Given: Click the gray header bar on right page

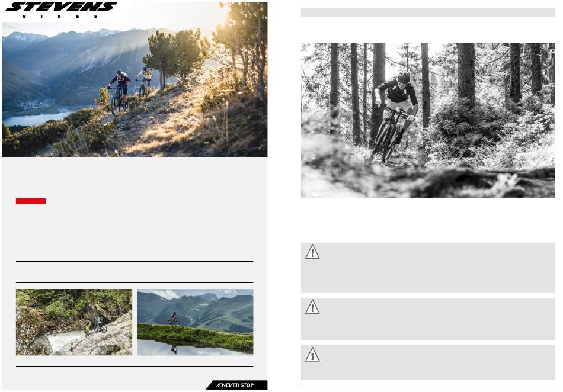Looking at the screenshot, I should [428, 12].
